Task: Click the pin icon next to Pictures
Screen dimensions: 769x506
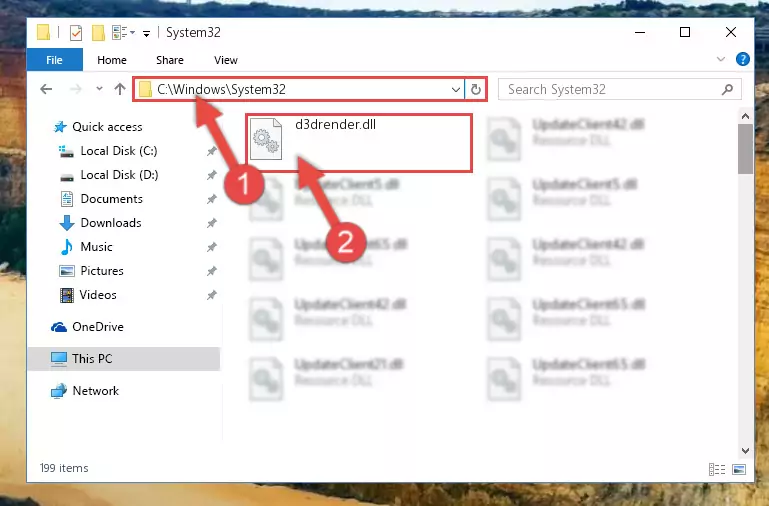Action: pyautogui.click(x=211, y=271)
